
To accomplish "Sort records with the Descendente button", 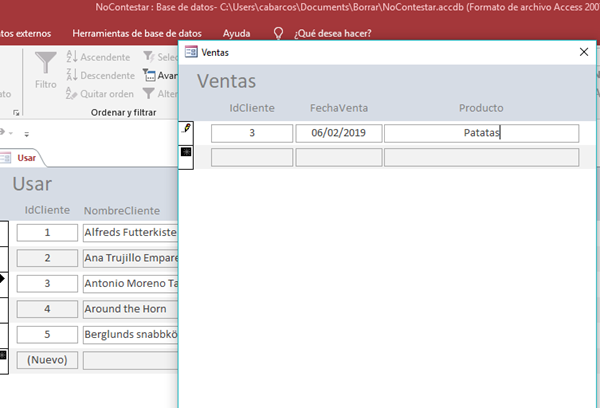I will click(x=100, y=75).
